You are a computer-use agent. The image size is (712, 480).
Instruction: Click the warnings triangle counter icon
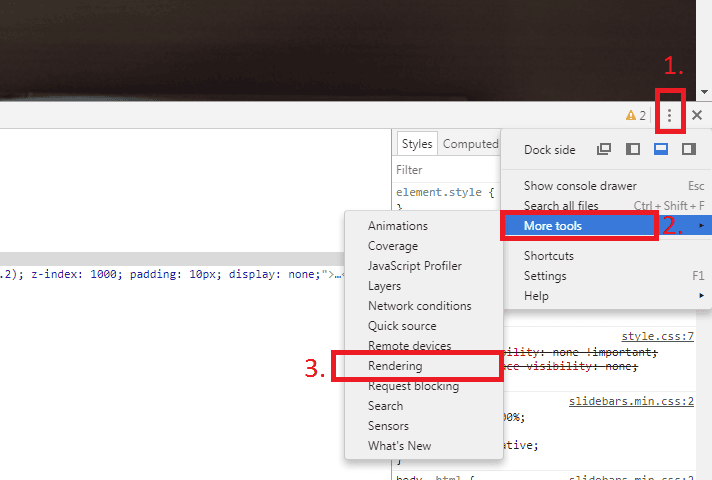click(x=631, y=115)
